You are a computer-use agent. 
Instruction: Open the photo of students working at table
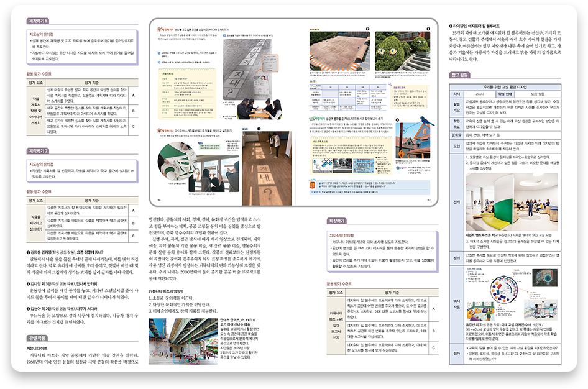tap(259, 109)
